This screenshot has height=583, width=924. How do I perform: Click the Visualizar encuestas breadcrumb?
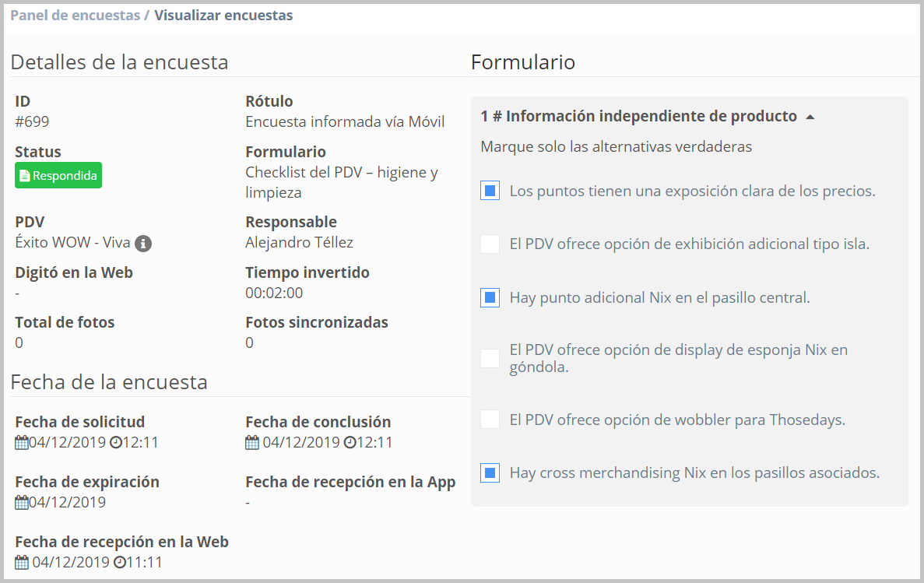point(223,16)
